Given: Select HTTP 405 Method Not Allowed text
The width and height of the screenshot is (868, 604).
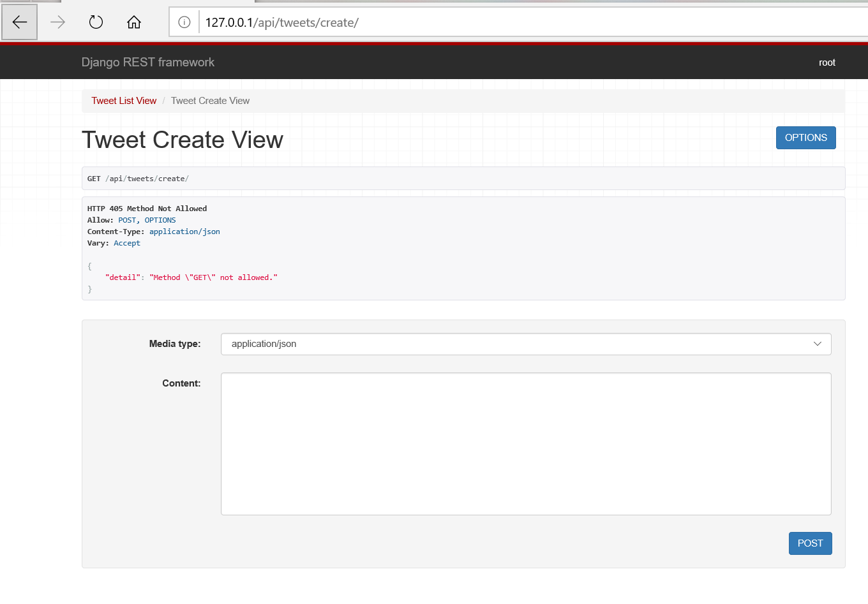Looking at the screenshot, I should (x=147, y=209).
